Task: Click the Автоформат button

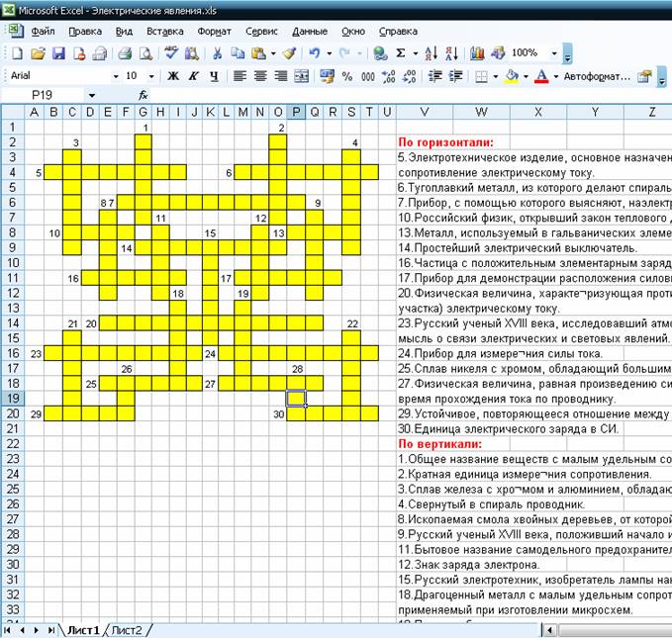Action: (597, 77)
